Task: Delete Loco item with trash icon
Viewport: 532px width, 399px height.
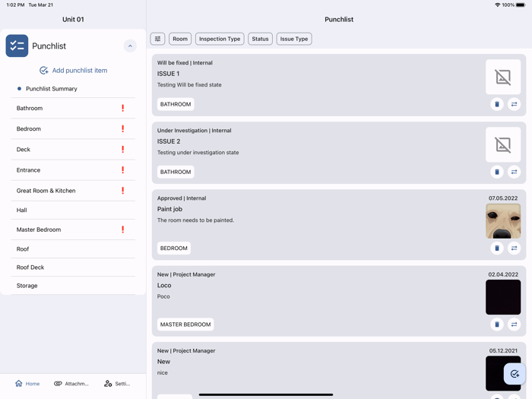Action: pos(497,325)
